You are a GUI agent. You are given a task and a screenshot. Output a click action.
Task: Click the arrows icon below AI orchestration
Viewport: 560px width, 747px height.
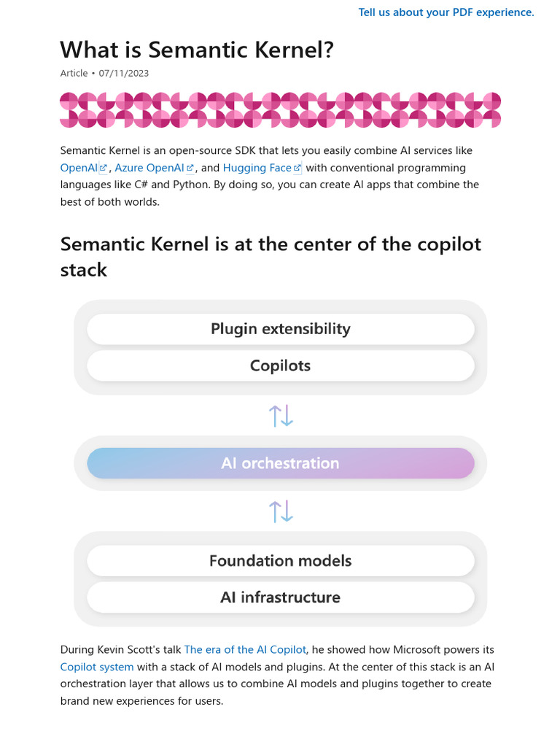click(x=281, y=511)
